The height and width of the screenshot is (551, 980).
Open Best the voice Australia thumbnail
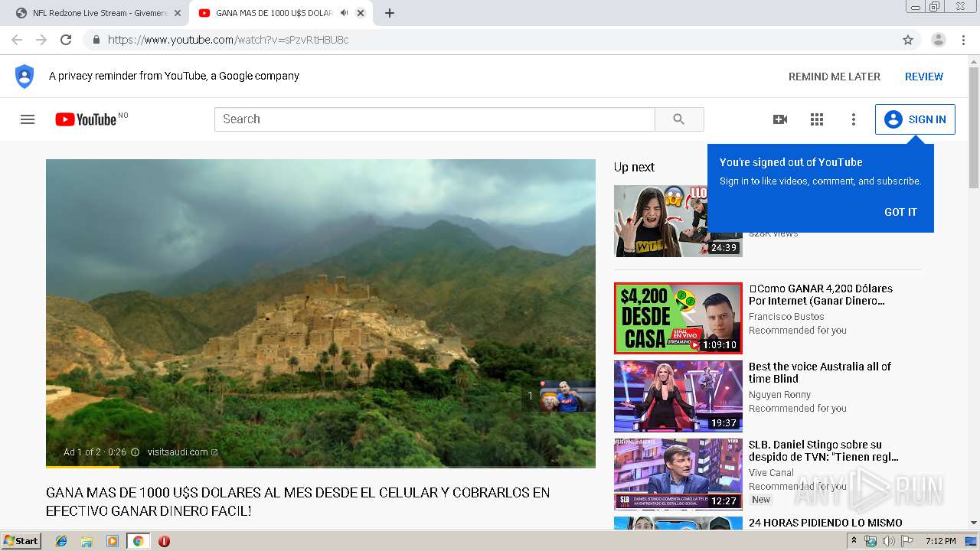(678, 396)
